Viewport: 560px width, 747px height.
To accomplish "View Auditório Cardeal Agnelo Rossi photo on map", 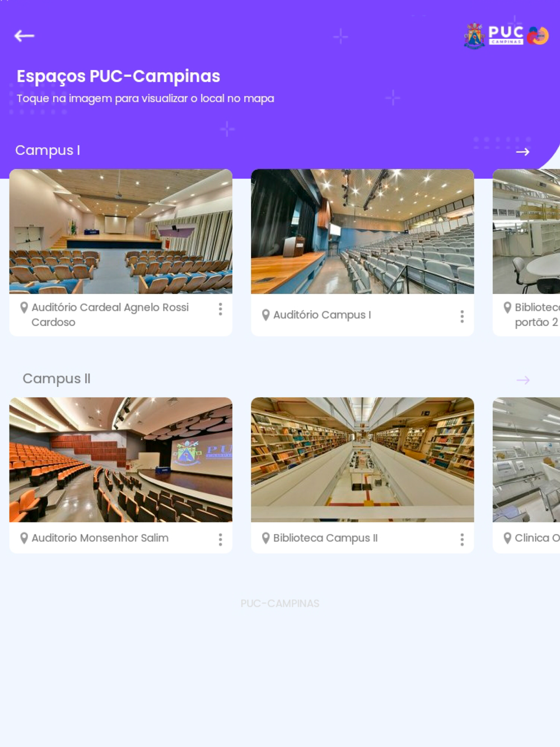I will [x=121, y=231].
